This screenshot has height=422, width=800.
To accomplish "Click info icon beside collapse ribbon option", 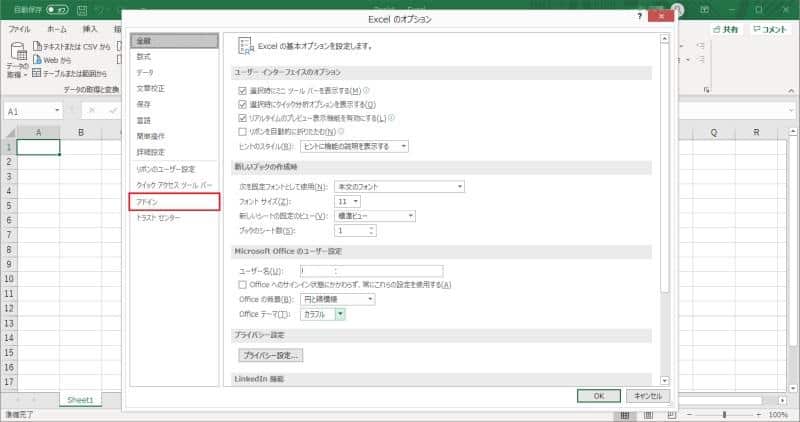I will pos(341,131).
